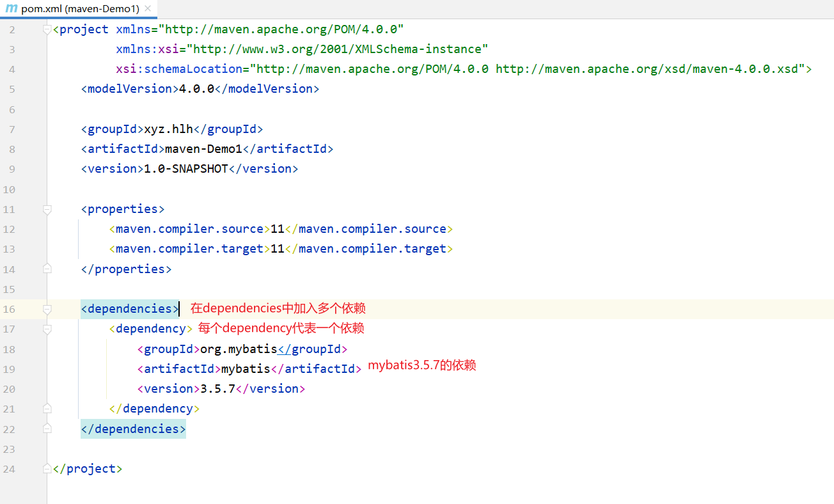Image resolution: width=834 pixels, height=504 pixels.
Task: Click line number 9 in the gutter
Action: (12, 169)
